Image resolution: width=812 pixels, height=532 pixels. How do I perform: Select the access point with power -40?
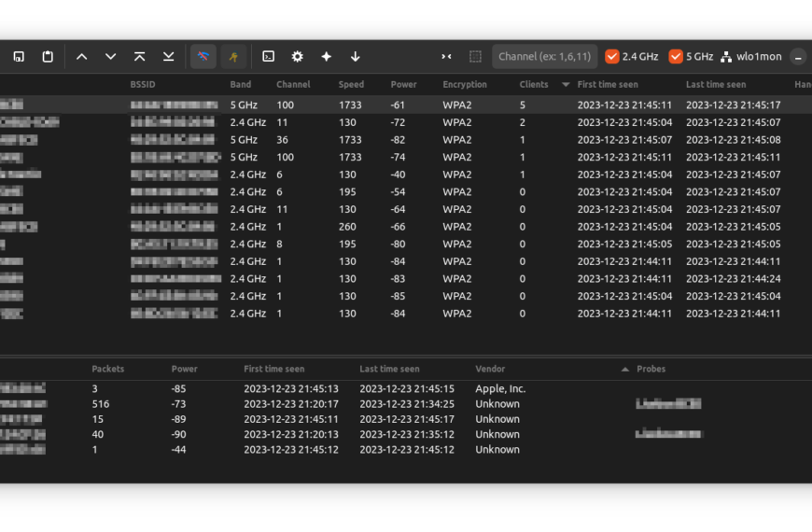406,175
